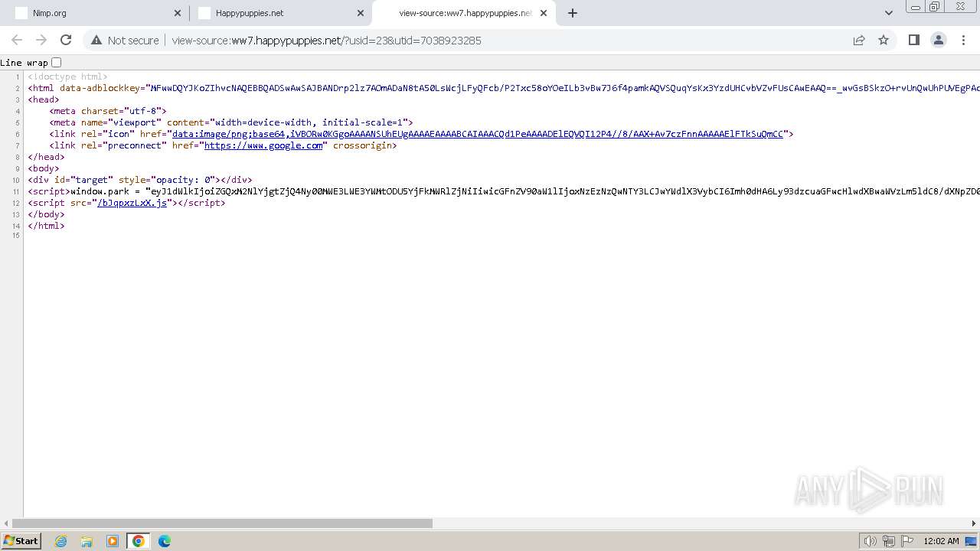Open Chrome side panel
Screen dimensions: 980x551
coord(913,40)
